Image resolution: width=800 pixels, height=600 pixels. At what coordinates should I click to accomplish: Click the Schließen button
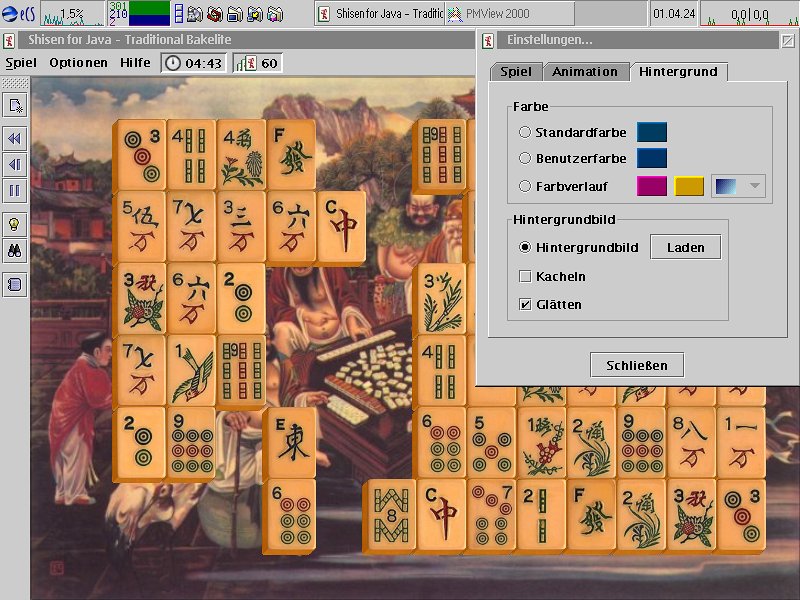point(637,365)
